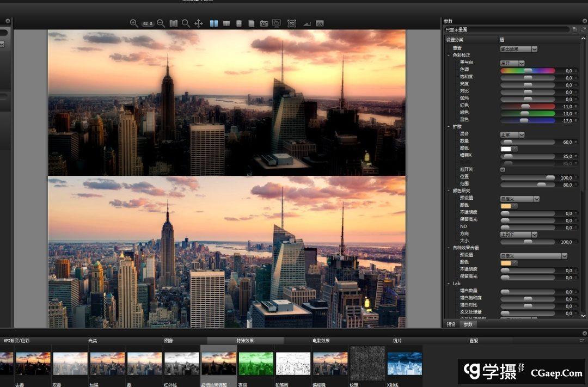
Task: Select the green 夜视 filter thumbnail
Action: click(256, 364)
